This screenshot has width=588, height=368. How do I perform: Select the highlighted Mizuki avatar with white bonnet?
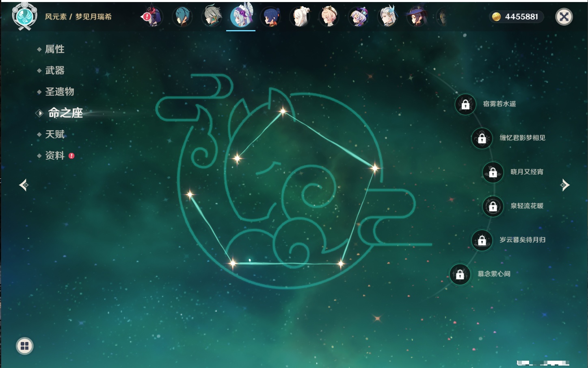[x=241, y=16]
